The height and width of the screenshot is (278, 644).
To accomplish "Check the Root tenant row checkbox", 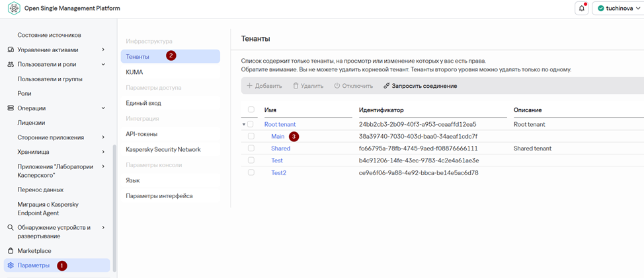I will [x=251, y=124].
